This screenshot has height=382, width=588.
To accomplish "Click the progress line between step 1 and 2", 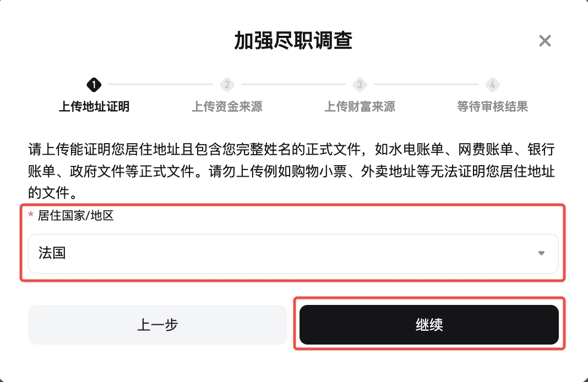I will click(x=160, y=85).
